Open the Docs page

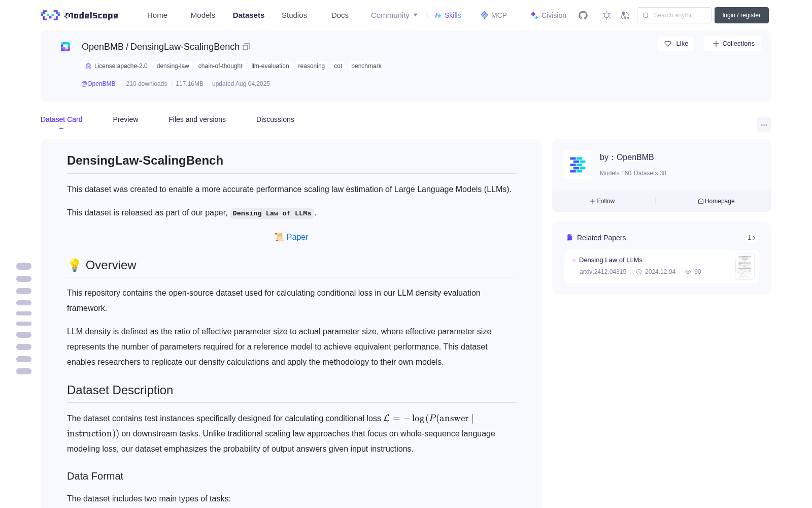point(340,15)
